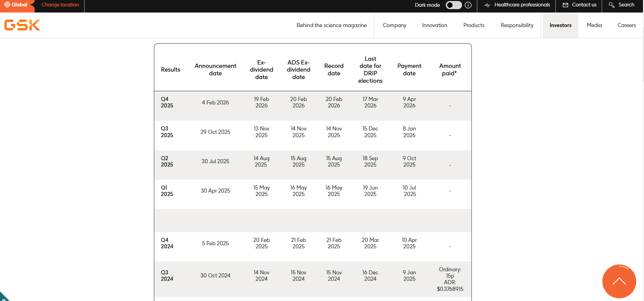Open the Investors menu item
The width and height of the screenshot is (644, 301).
[x=560, y=25]
